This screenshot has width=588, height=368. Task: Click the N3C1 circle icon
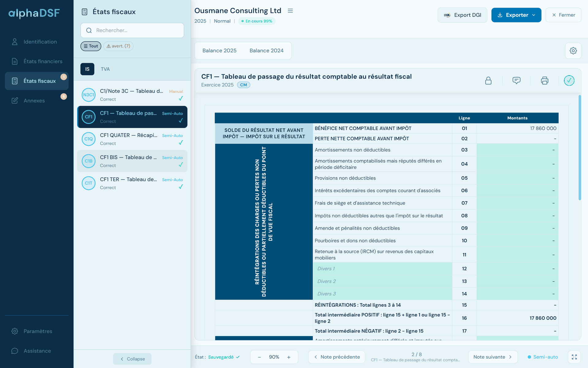point(89,95)
